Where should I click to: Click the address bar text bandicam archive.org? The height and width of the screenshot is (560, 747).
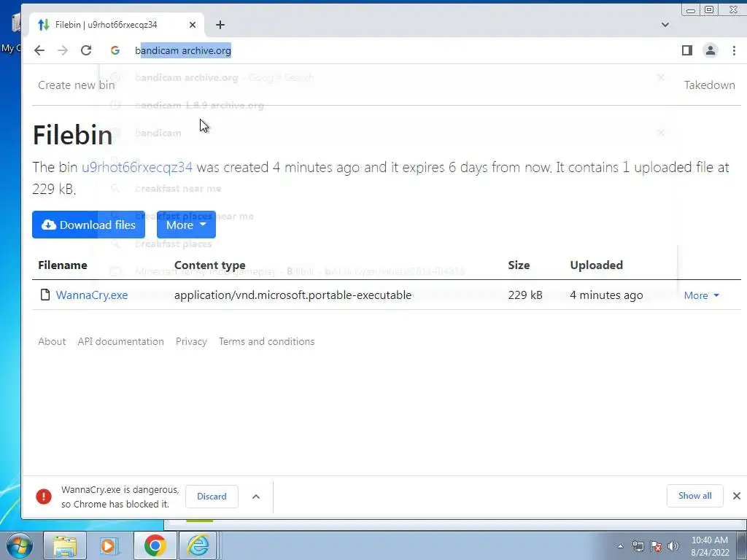coord(183,50)
